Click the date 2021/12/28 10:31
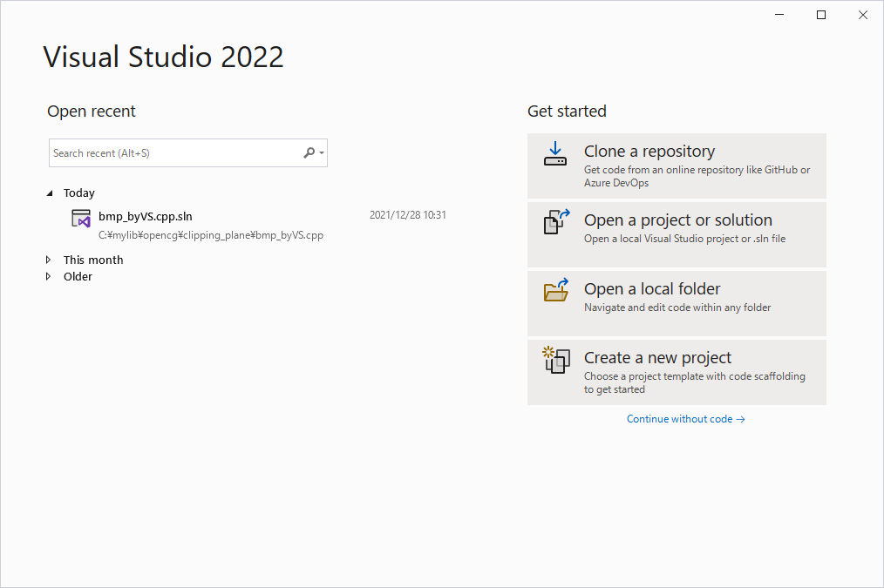 (408, 215)
